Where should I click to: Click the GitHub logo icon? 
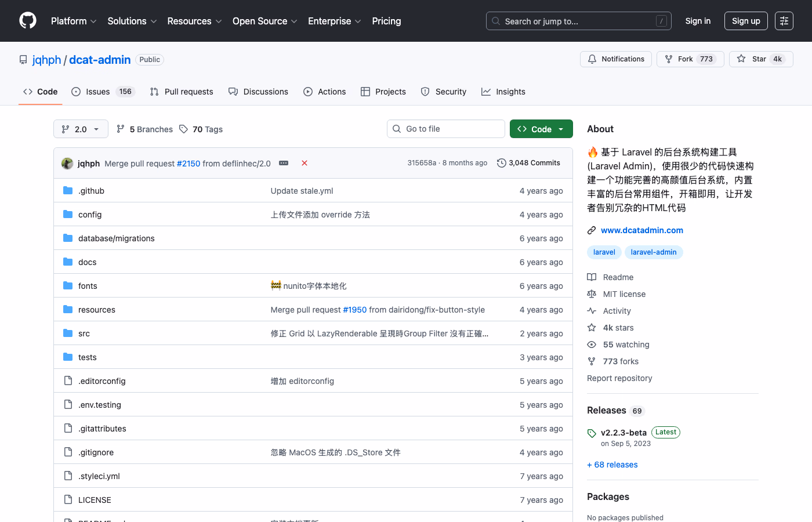pos(27,20)
